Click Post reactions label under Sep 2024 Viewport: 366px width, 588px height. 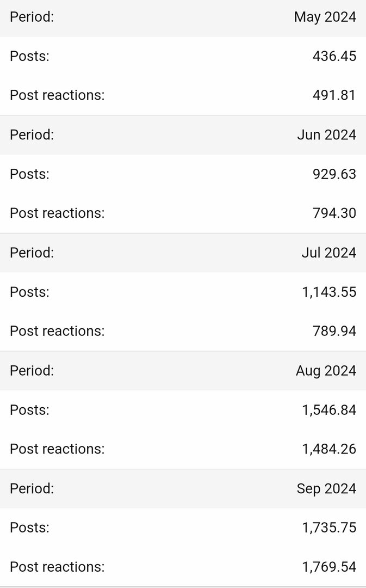57,567
